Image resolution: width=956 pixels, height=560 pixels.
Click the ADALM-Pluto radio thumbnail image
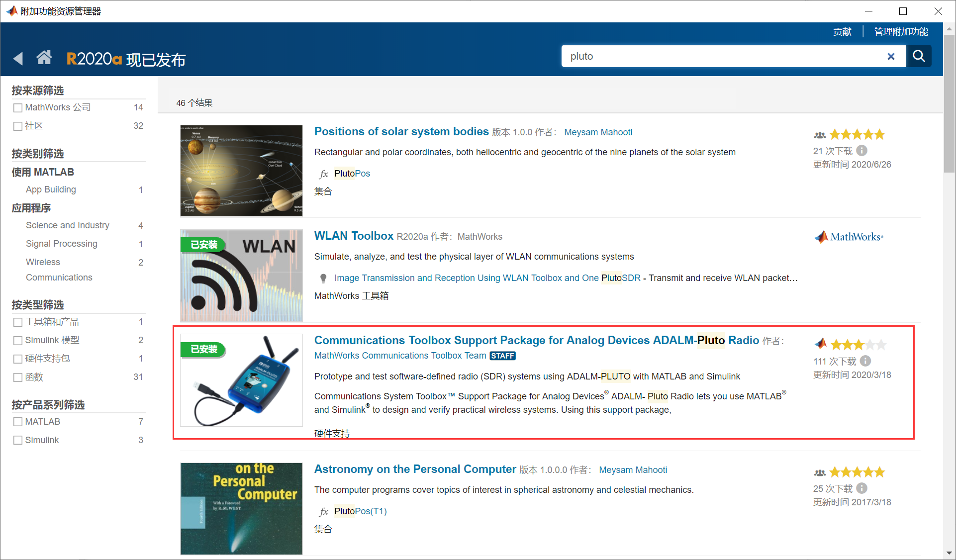(241, 380)
